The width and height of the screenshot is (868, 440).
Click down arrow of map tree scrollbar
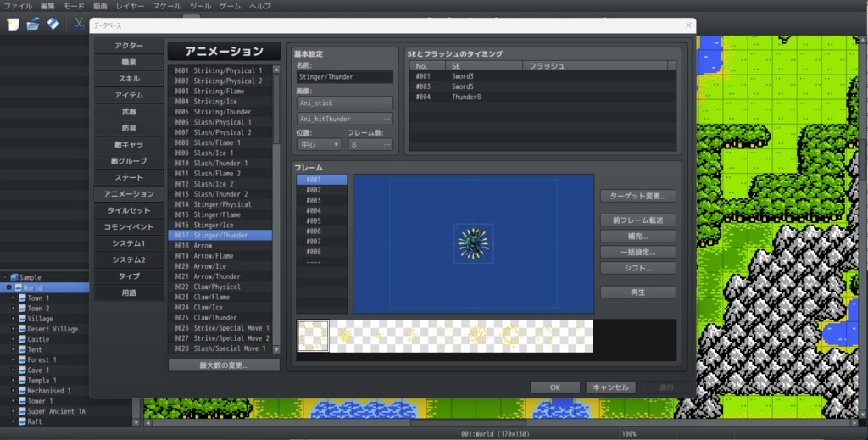[x=136, y=423]
